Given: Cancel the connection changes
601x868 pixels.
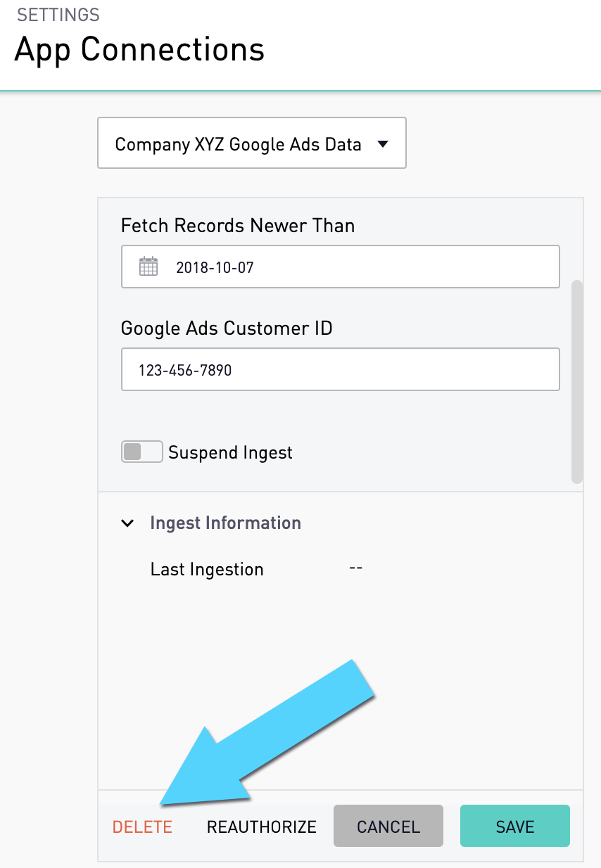Looking at the screenshot, I should [x=388, y=826].
